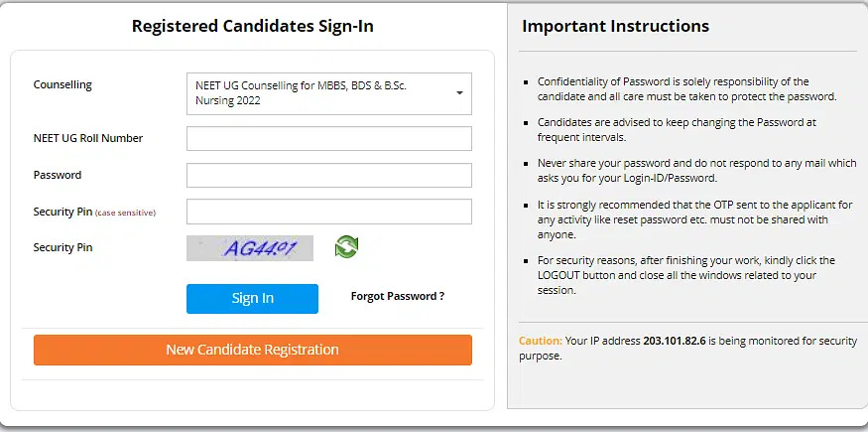Click the Important Instructions heading
This screenshot has height=432, width=868.
[x=615, y=26]
